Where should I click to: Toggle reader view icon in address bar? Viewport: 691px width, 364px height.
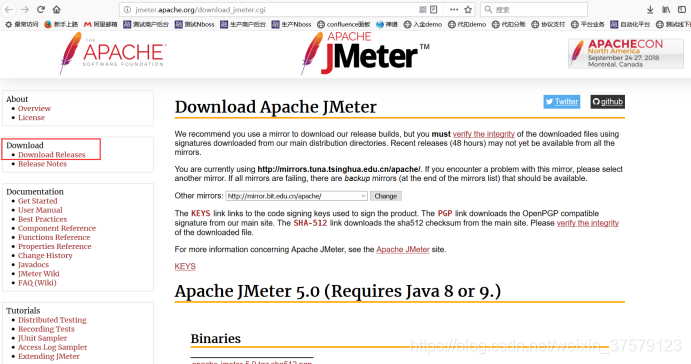(434, 10)
